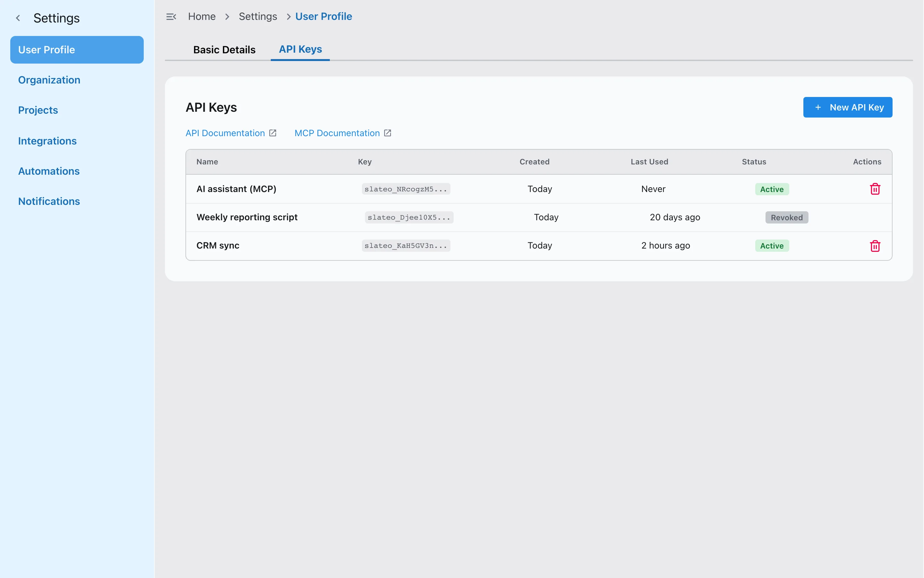
Task: Click Settings in the breadcrumb
Action: (258, 16)
